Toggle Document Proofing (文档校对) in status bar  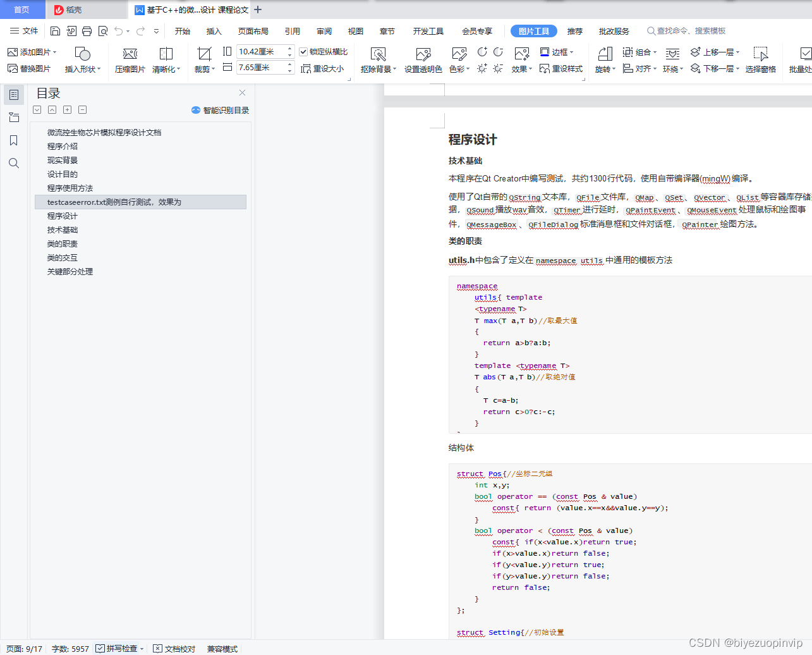[x=174, y=649]
